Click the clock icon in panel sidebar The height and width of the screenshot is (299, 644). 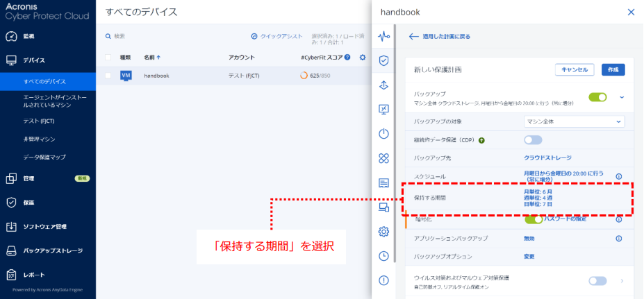click(x=383, y=256)
